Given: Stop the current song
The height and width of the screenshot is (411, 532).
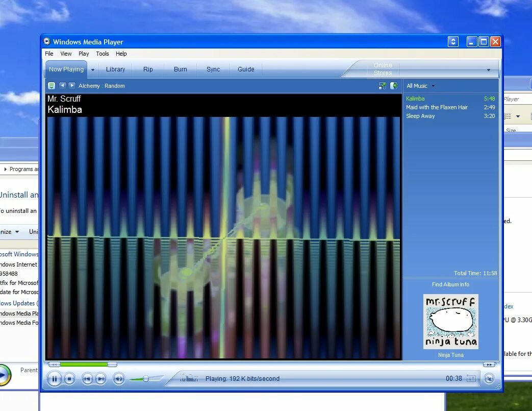Looking at the screenshot, I should pos(69,379).
